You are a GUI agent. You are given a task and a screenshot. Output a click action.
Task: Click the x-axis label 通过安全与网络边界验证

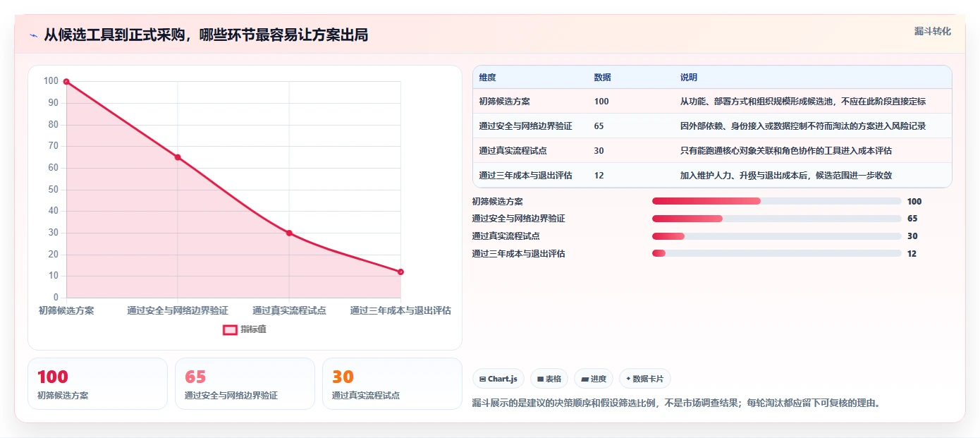(x=178, y=310)
